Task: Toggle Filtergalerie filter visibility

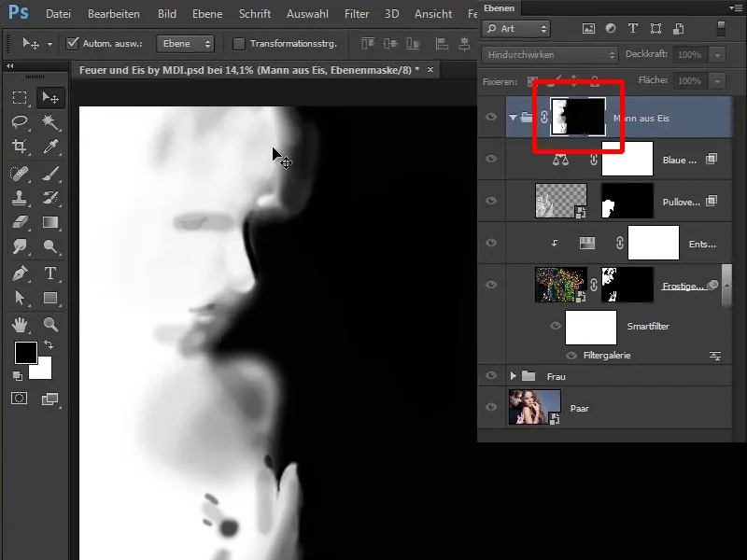Action: pyautogui.click(x=571, y=356)
